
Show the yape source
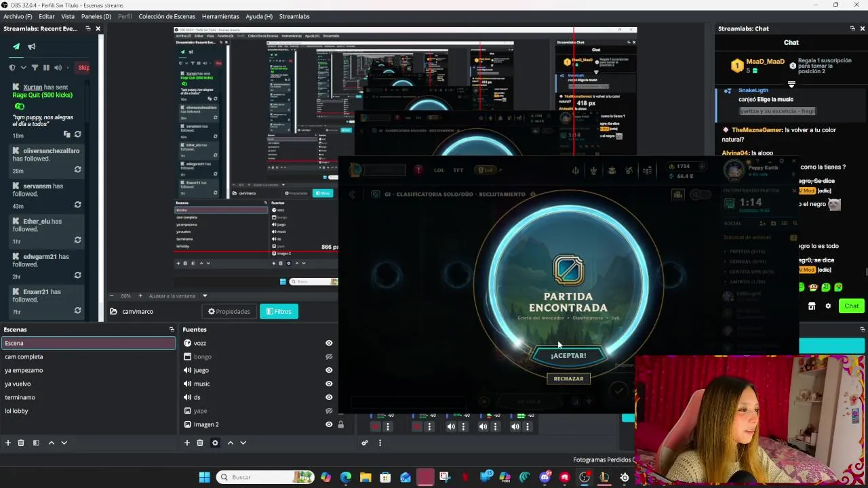coord(329,411)
